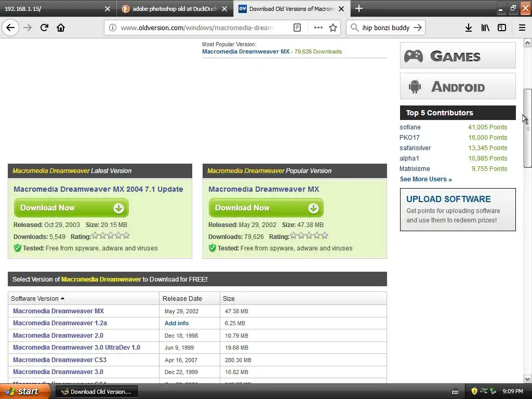
Task: Open Macromedia Dreamweaver 3.0 UltraDev 1.0
Action: tap(76, 348)
